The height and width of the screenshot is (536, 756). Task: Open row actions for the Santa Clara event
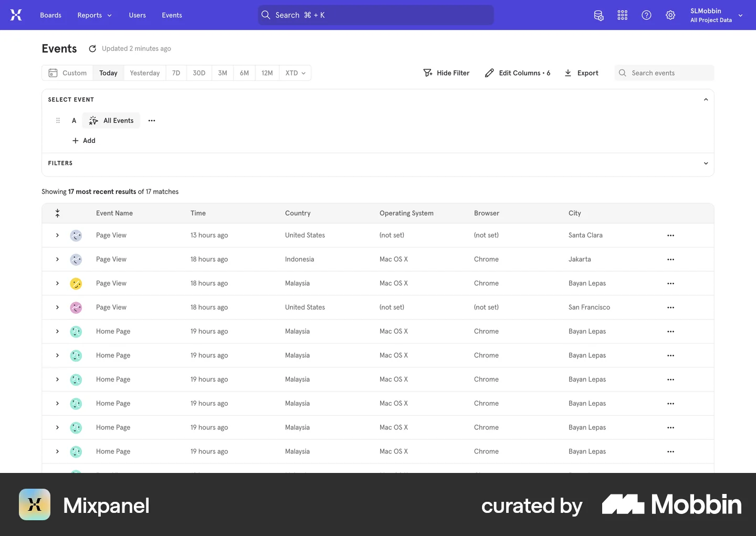click(x=670, y=235)
